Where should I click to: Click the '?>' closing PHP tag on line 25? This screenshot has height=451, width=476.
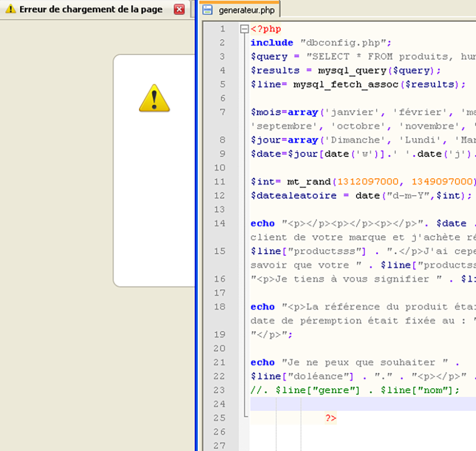point(331,418)
